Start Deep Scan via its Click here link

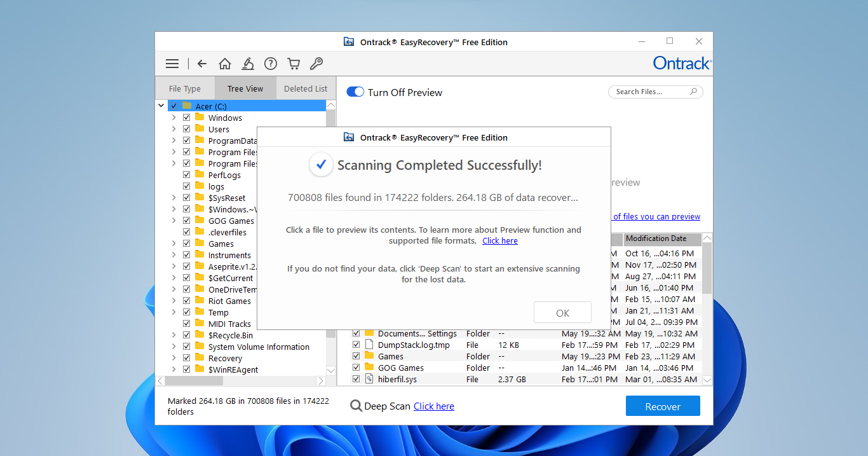point(434,406)
